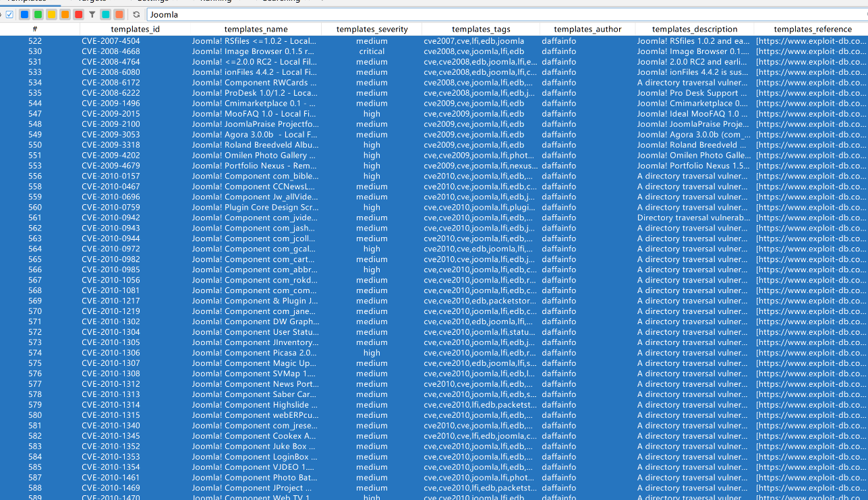The width and height of the screenshot is (868, 500).
Task: Click the red severity filter swatch
Action: point(78,14)
